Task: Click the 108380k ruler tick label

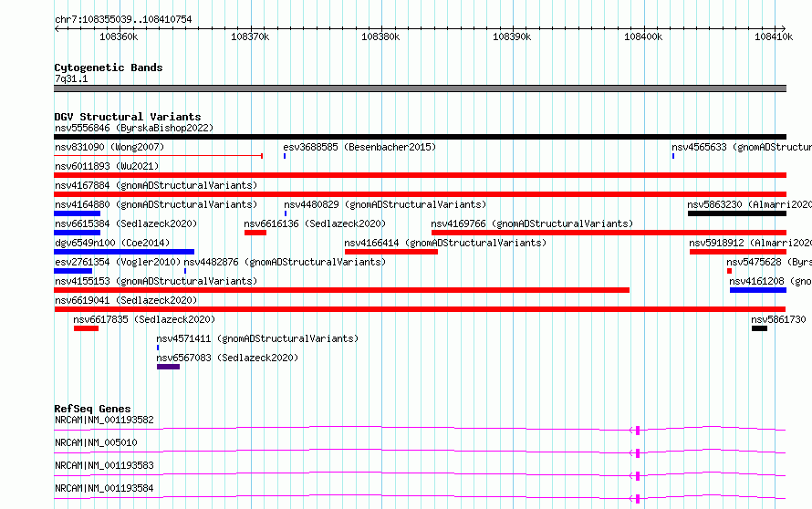Action: 380,36
